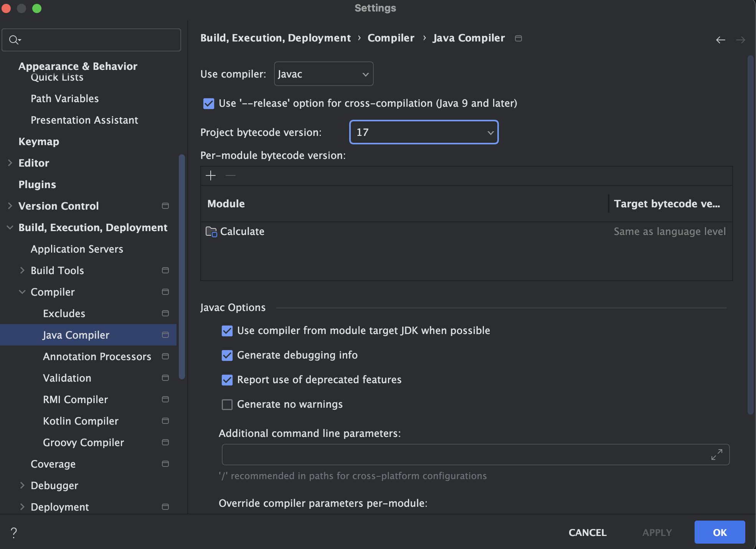Click the help question mark icon
This screenshot has height=549, width=756.
(14, 532)
